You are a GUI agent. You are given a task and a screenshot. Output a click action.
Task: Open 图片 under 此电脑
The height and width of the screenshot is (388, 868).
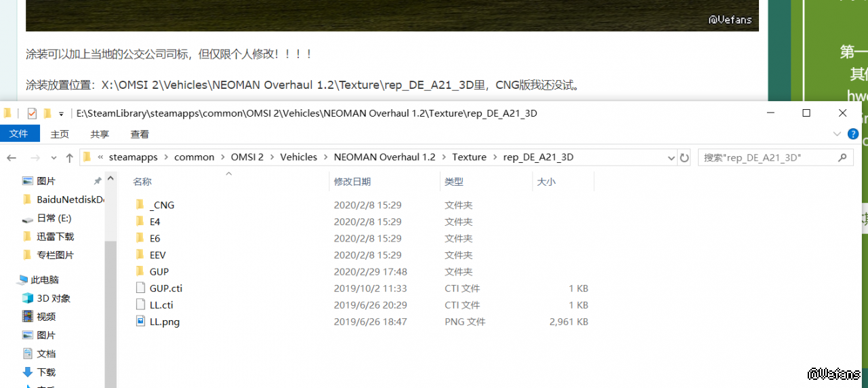point(46,335)
